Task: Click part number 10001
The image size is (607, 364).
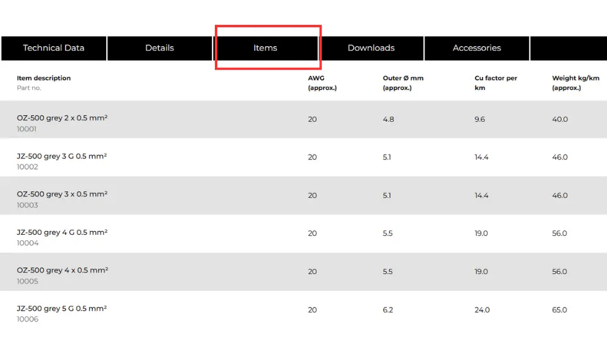Action: pyautogui.click(x=27, y=129)
